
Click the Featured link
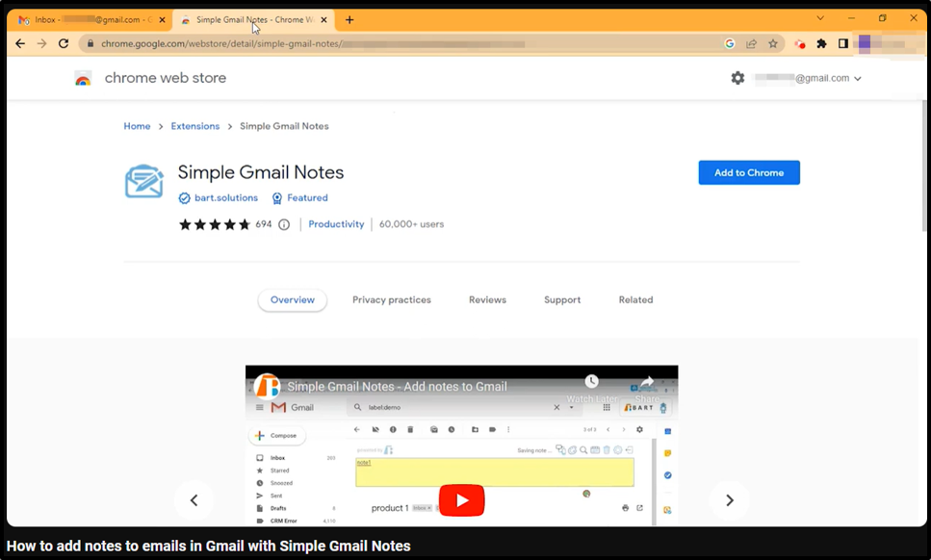tap(307, 198)
